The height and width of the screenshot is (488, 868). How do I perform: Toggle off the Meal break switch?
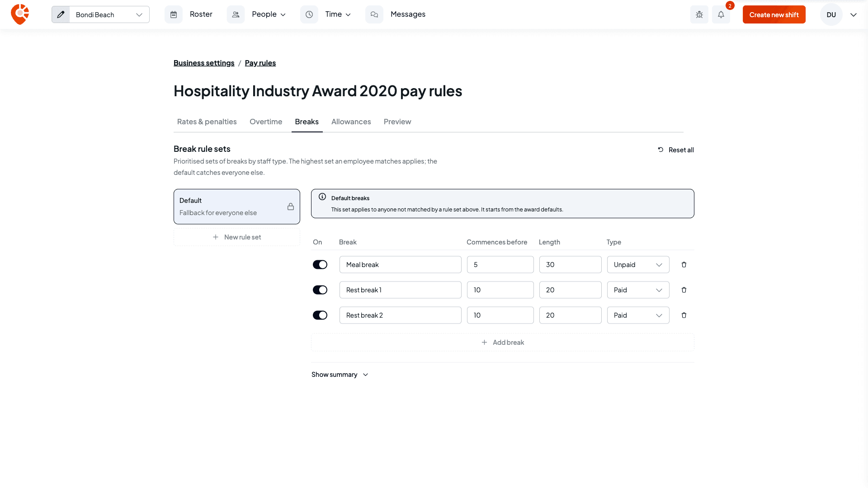(x=320, y=265)
